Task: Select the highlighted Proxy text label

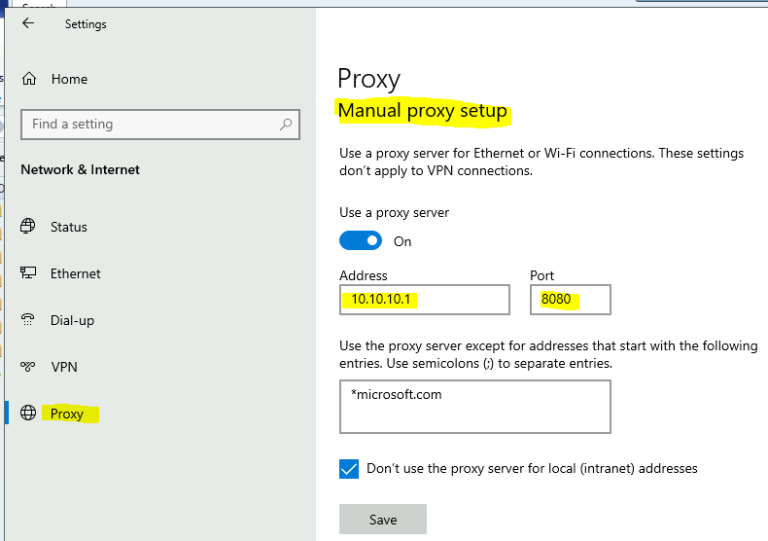Action: pyautogui.click(x=67, y=413)
